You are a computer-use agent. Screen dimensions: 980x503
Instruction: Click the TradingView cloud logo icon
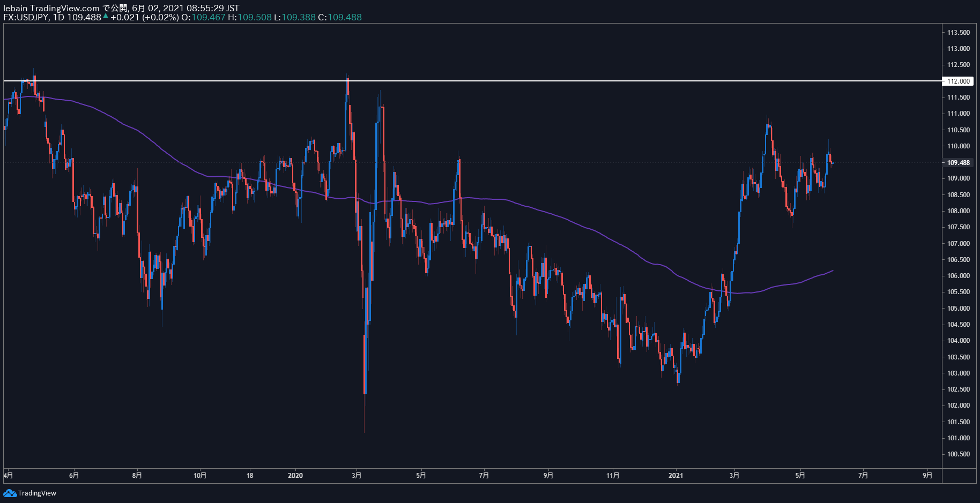pyautogui.click(x=10, y=493)
